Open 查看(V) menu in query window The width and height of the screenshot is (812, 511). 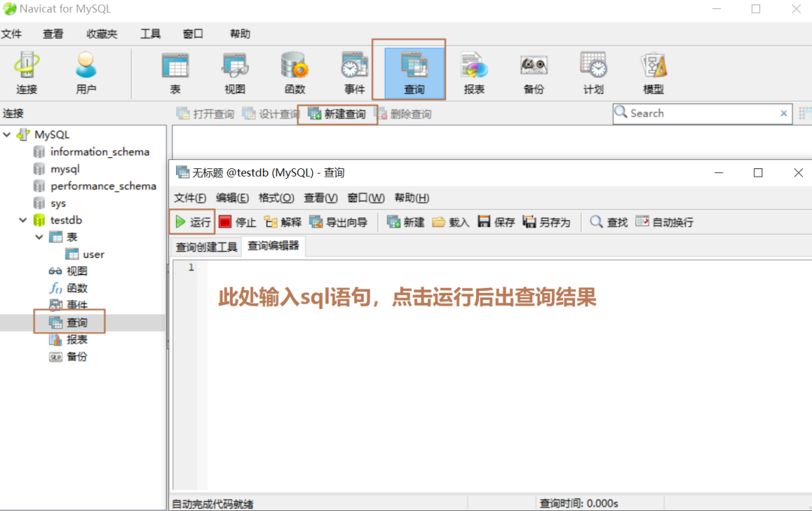320,198
